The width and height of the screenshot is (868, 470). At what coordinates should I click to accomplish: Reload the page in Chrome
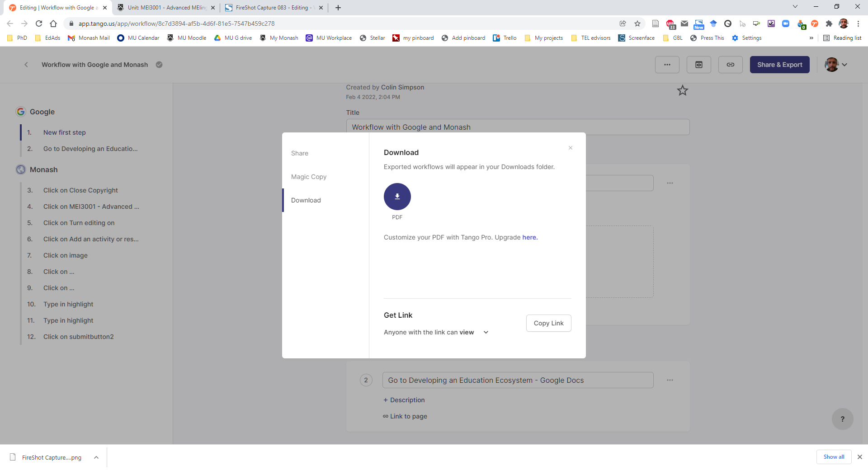click(39, 23)
